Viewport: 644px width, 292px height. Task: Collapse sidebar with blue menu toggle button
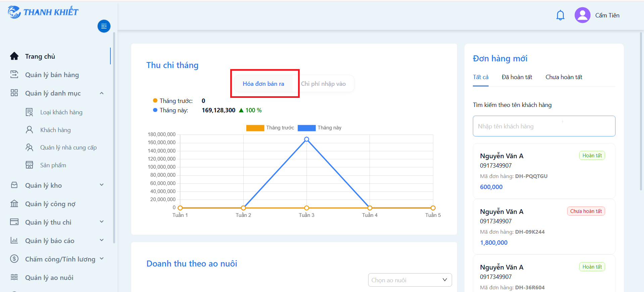[x=104, y=26]
